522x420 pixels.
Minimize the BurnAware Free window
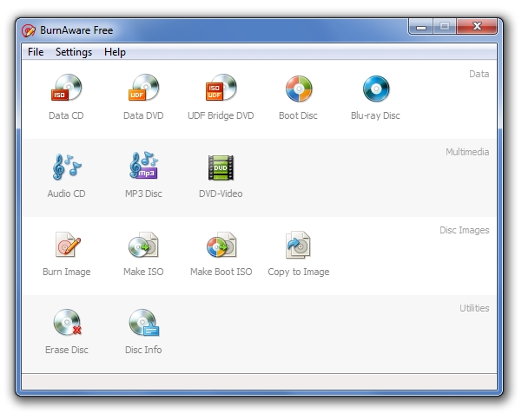[x=422, y=28]
